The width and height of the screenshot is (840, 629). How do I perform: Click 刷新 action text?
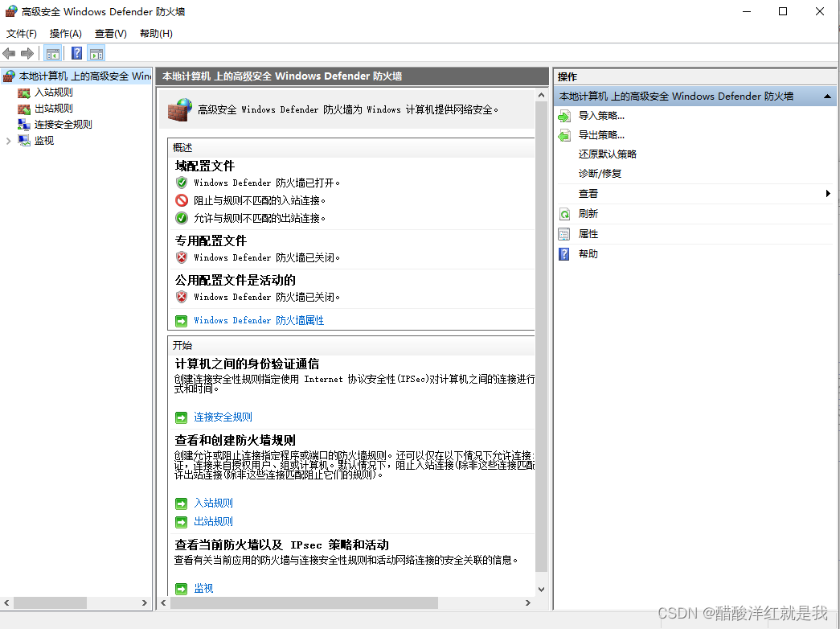tap(588, 214)
